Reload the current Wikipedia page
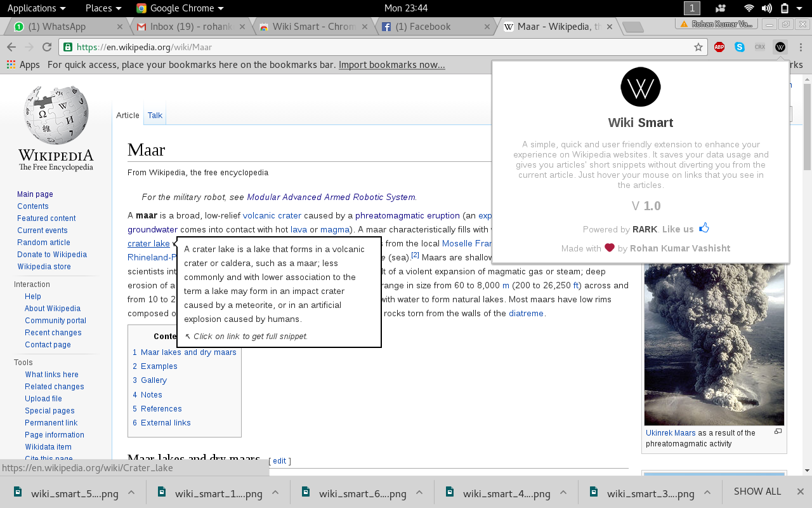 coord(46,46)
